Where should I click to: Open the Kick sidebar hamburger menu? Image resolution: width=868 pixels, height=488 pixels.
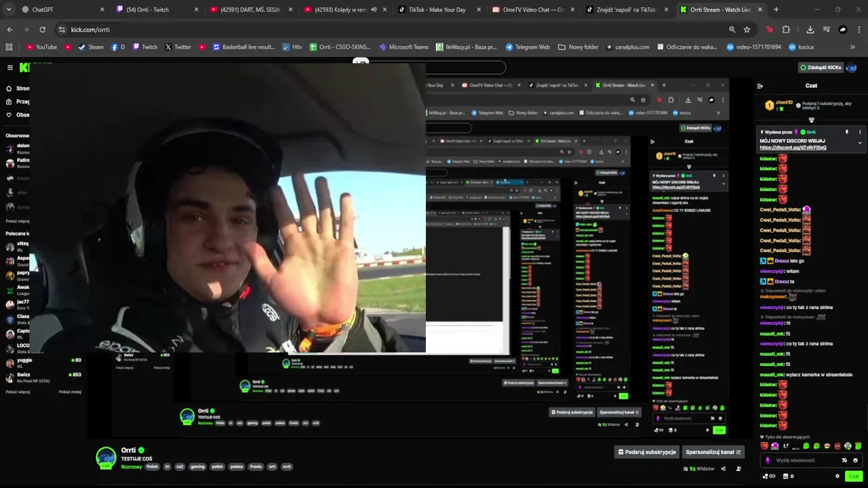click(10, 68)
